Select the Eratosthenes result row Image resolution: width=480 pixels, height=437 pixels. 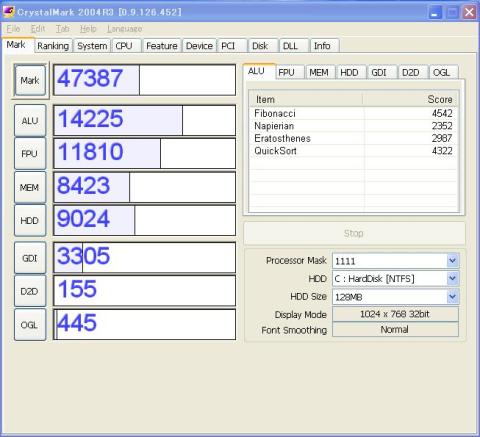pos(353,138)
